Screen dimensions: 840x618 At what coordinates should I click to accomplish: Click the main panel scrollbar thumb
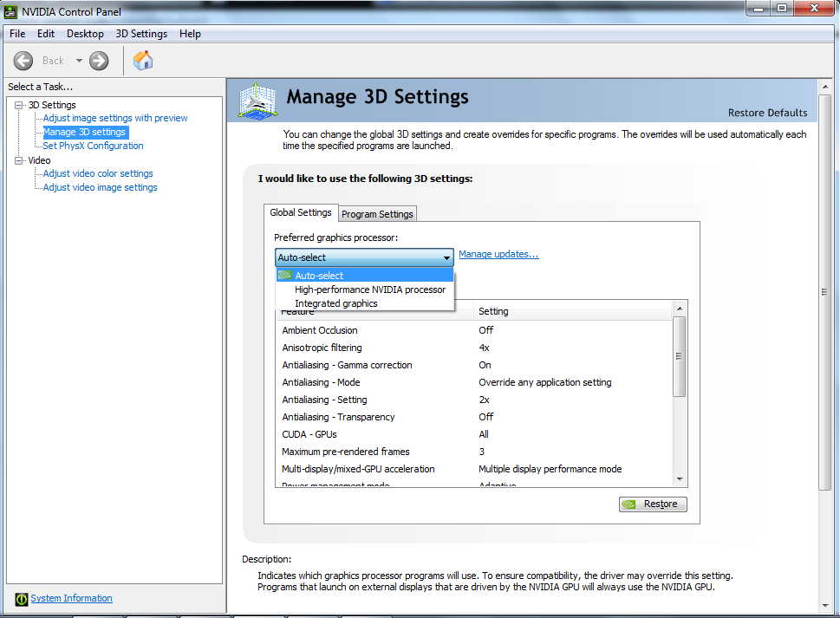pos(825,292)
